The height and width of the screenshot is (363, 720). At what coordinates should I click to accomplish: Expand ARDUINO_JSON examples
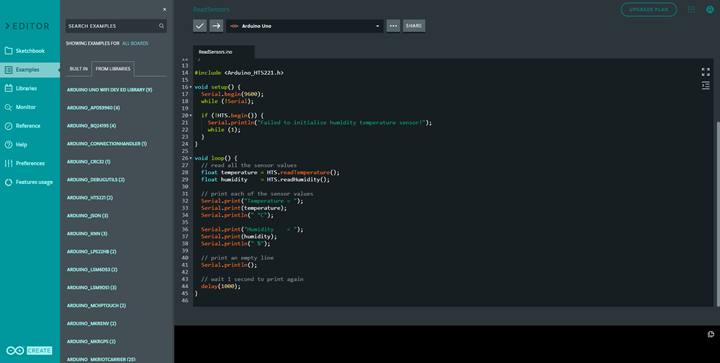(x=87, y=216)
